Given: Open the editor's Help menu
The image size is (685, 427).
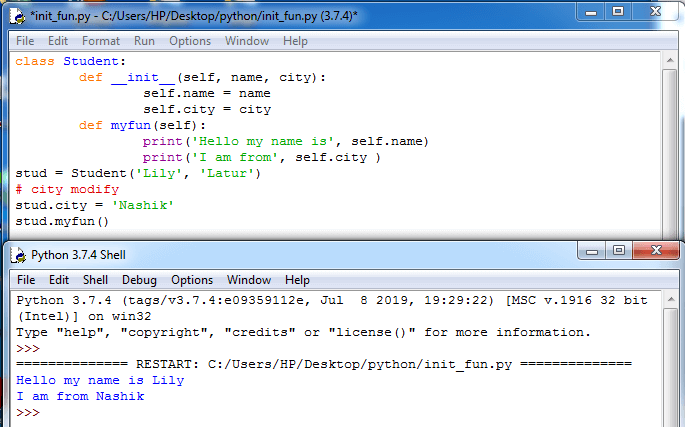Looking at the screenshot, I should (295, 41).
